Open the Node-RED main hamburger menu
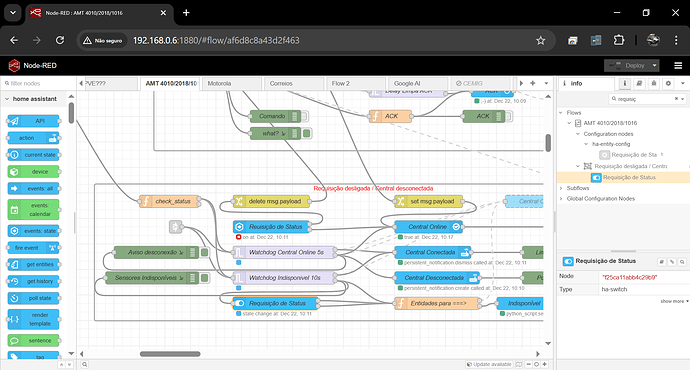The image size is (690, 370). pos(678,66)
